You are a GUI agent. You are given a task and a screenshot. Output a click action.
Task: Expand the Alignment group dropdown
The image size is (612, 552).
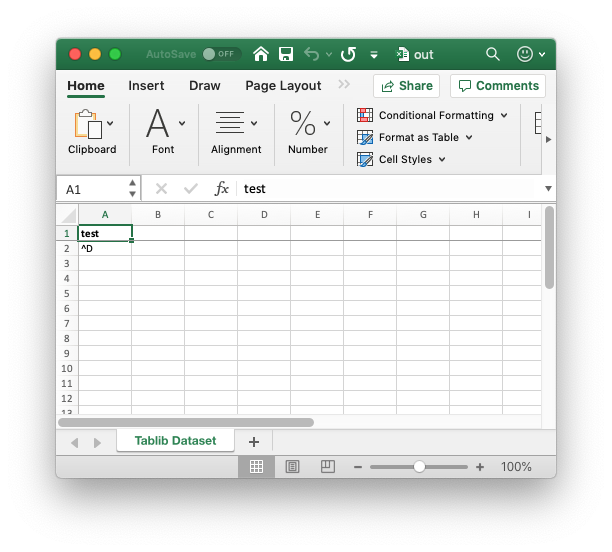[x=254, y=123]
